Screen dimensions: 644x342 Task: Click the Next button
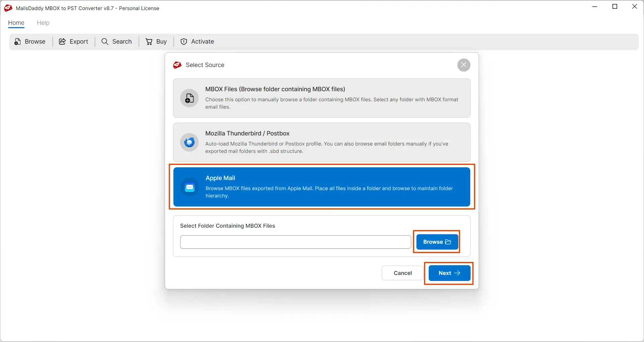point(449,273)
